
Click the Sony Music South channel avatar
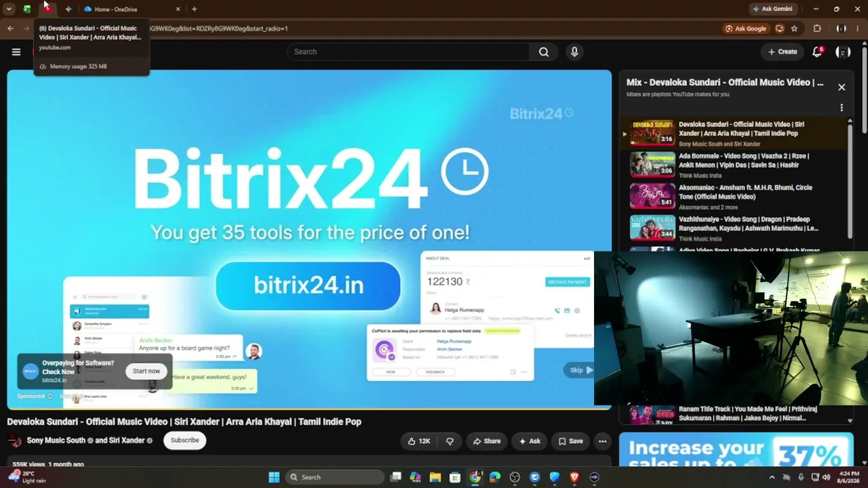[14, 441]
